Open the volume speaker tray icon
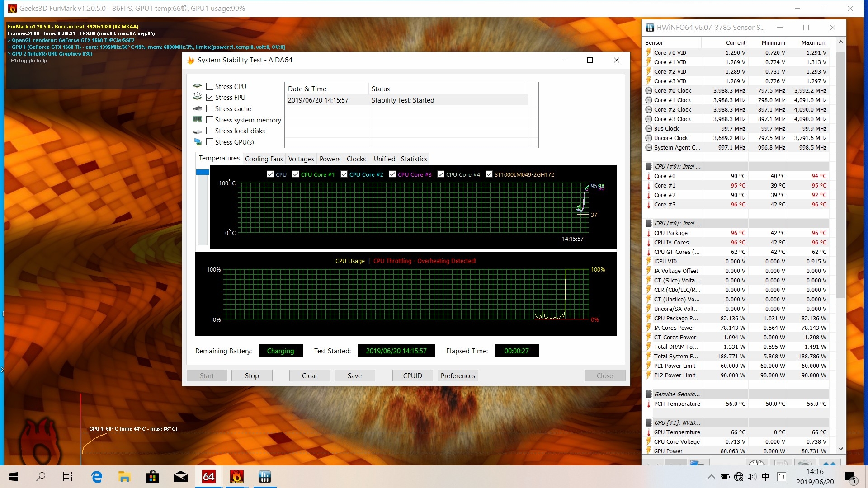Screen dimensions: 868x488 pos(752,477)
